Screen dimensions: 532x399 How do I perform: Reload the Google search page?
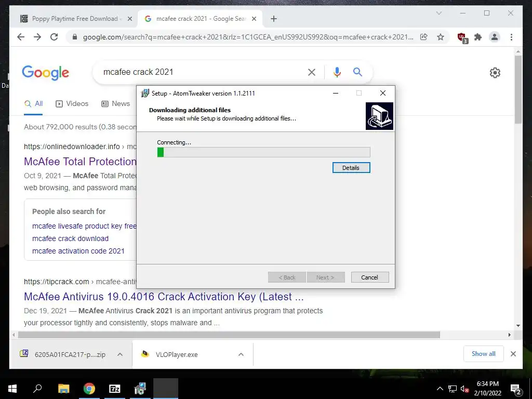point(54,37)
